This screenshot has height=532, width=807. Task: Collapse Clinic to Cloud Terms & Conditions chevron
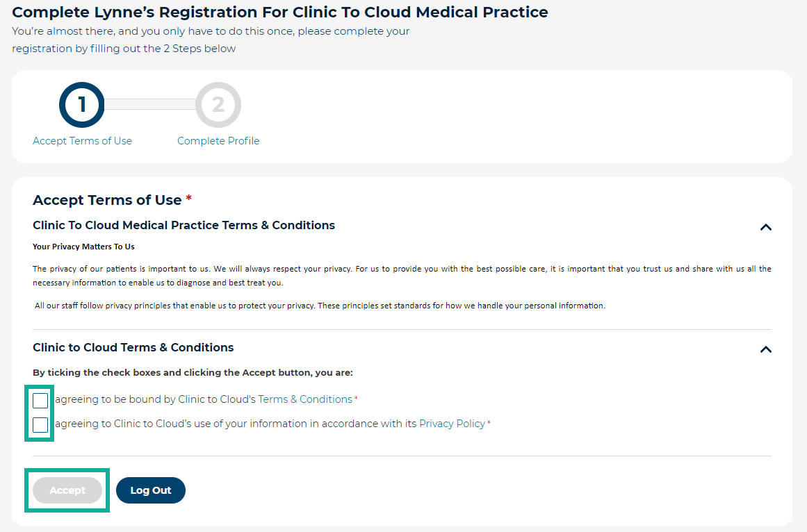[765, 349]
